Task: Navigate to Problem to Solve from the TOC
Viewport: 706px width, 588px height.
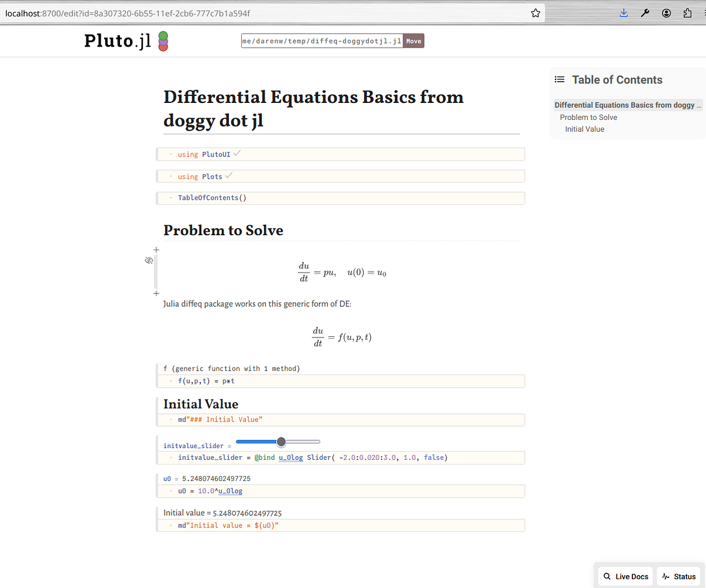Action: pos(588,117)
